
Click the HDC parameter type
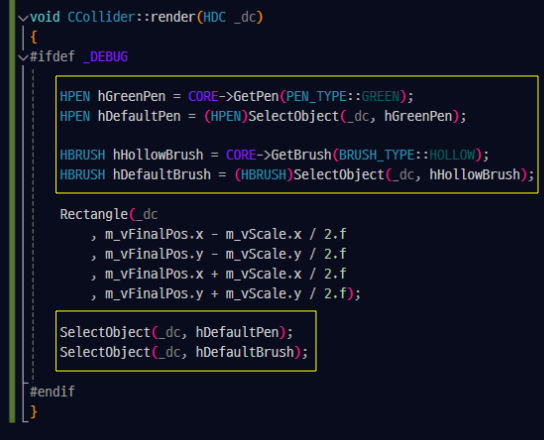pyautogui.click(x=214, y=17)
